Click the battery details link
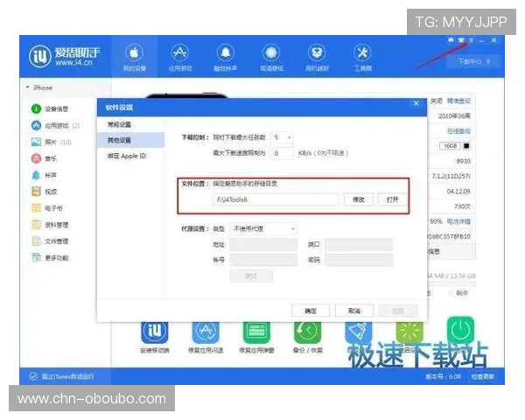Screen dimensions: 525x420 (458, 221)
